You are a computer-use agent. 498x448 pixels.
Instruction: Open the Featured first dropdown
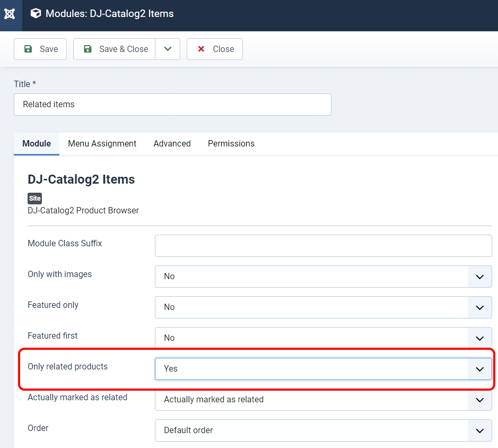coord(324,338)
